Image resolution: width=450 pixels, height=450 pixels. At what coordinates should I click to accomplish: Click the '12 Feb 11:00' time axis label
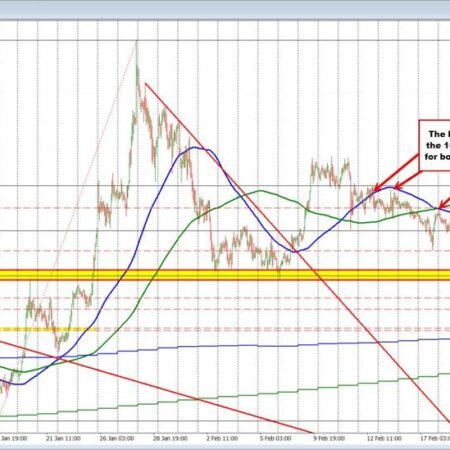coord(384,438)
